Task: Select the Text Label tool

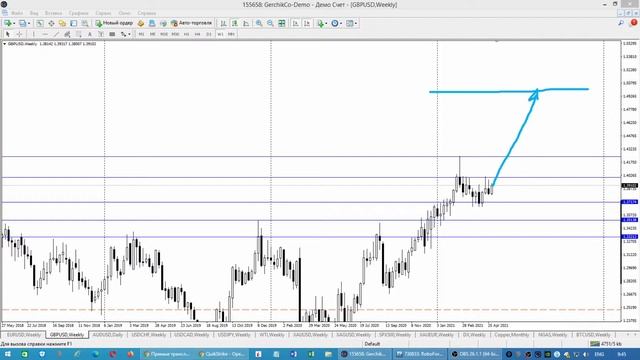Action: click(x=101, y=34)
